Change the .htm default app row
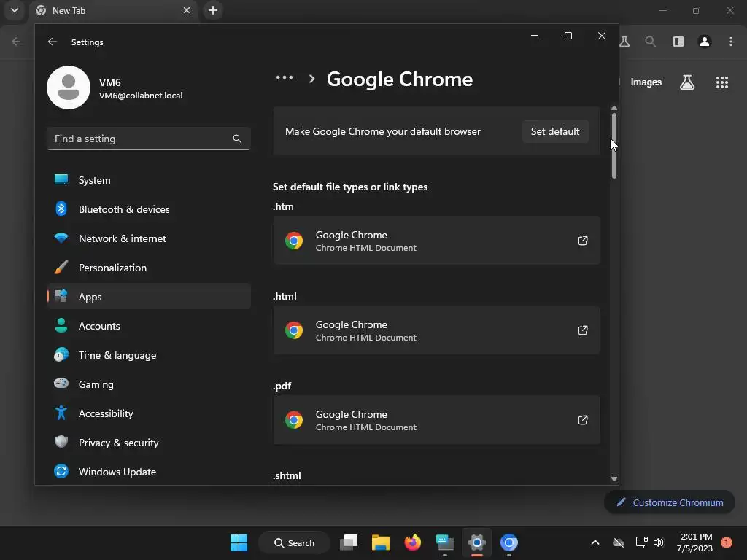Screen dimensions: 747x560 [436, 241]
